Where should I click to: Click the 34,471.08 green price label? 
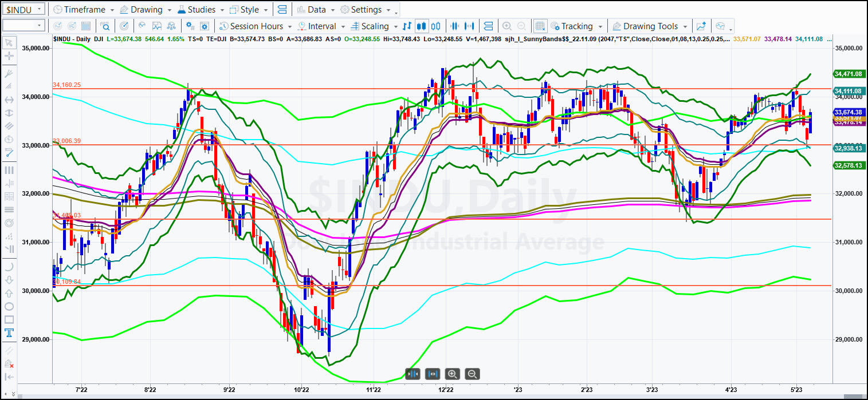[x=849, y=74]
